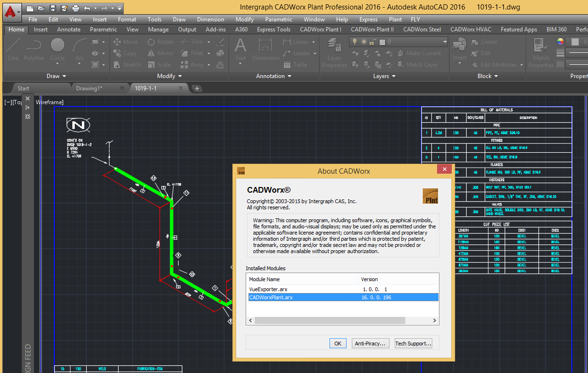Open the quick access toolbar customize dropdown
This screenshot has width=588, height=373.
(x=119, y=8)
